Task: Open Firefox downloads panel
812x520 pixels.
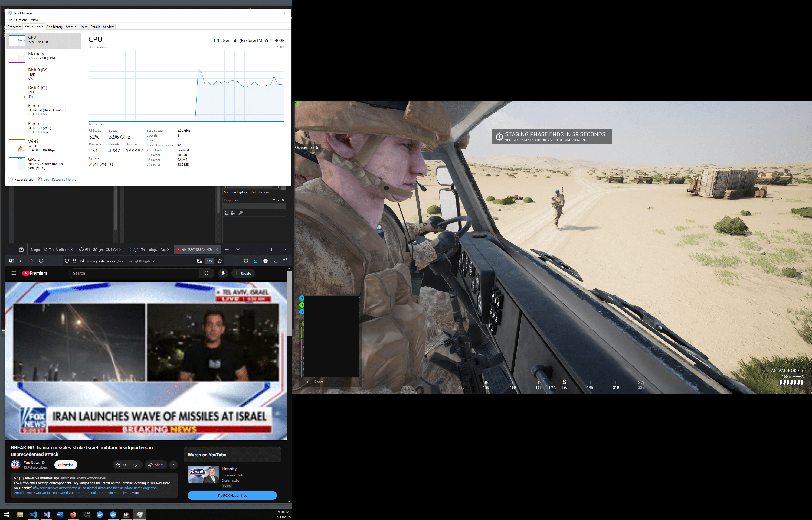Action: [256, 261]
